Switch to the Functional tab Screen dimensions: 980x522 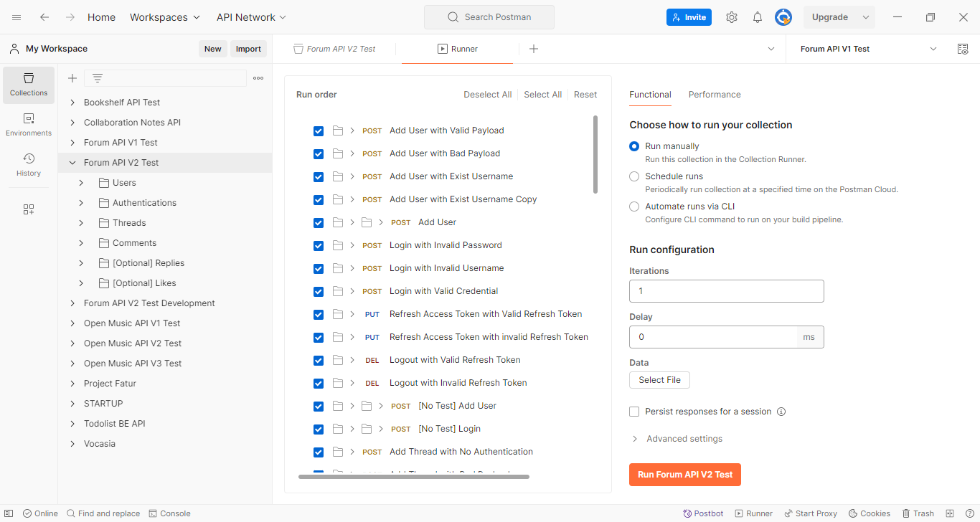[650, 95]
